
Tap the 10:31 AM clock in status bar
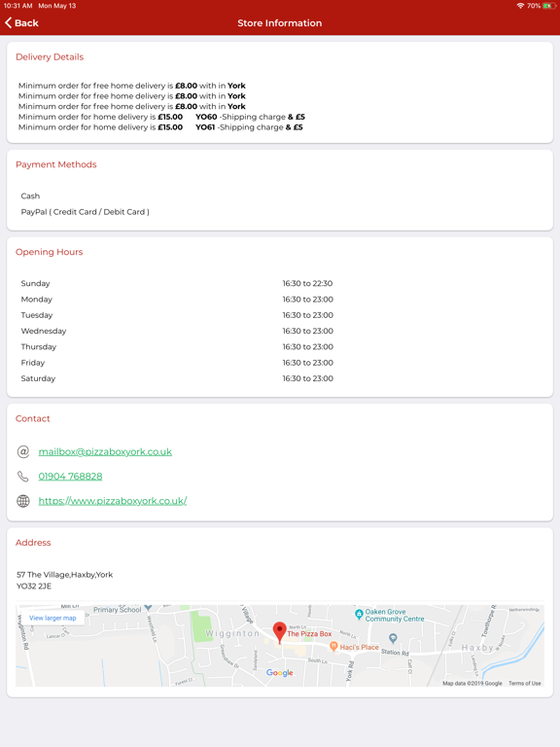coord(17,6)
